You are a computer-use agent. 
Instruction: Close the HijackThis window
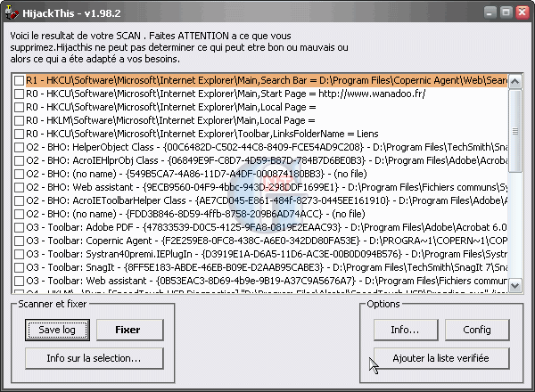point(523,13)
